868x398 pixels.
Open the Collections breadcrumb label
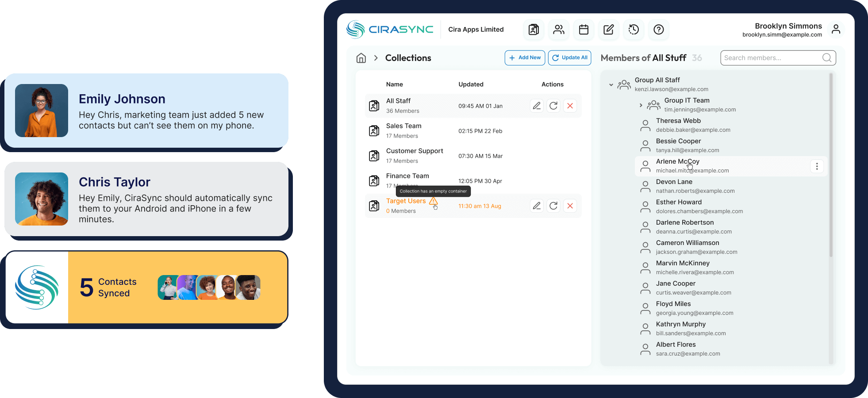(x=408, y=58)
